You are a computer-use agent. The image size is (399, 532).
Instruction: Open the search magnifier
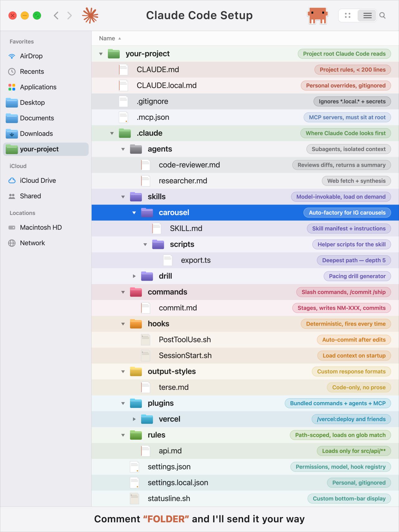tap(382, 15)
